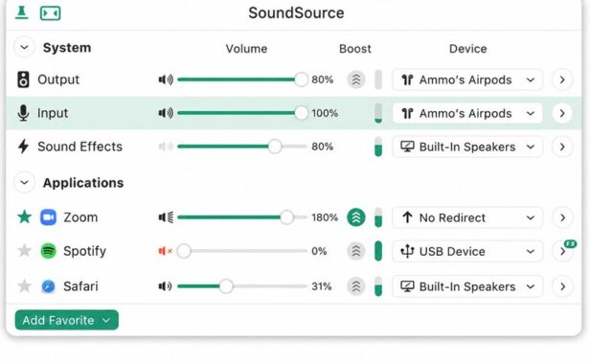Enable Boost for Safari
The width and height of the screenshot is (590, 364).
click(x=356, y=286)
